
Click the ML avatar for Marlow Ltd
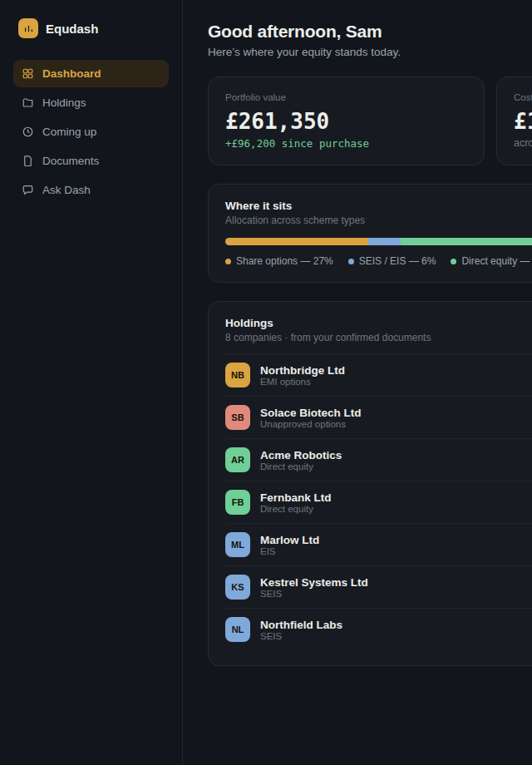click(x=238, y=545)
